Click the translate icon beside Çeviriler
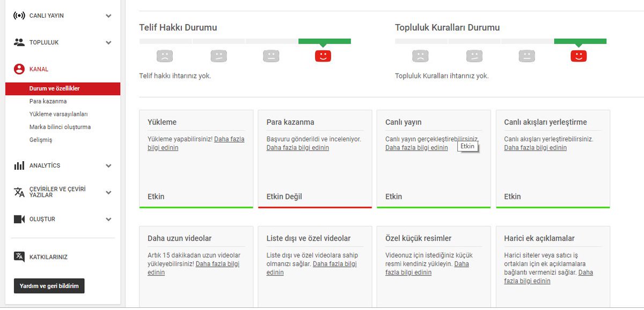The width and height of the screenshot is (644, 310). (19, 192)
